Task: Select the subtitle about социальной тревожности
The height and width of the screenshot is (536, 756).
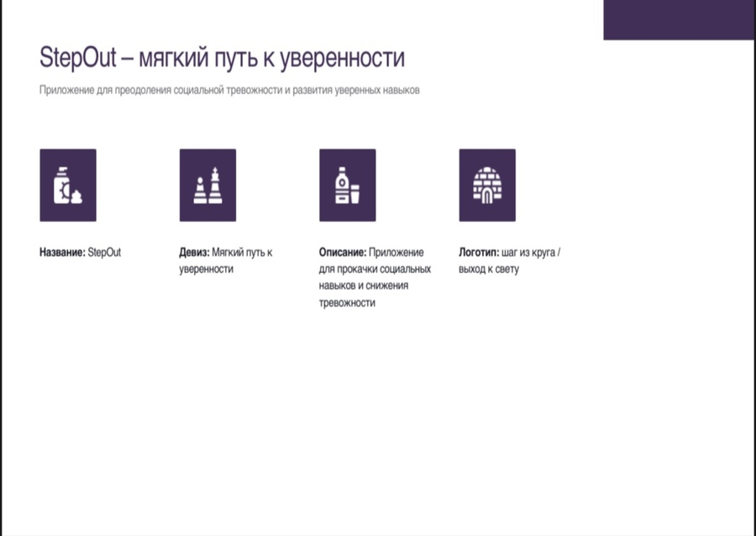Action: click(x=229, y=90)
